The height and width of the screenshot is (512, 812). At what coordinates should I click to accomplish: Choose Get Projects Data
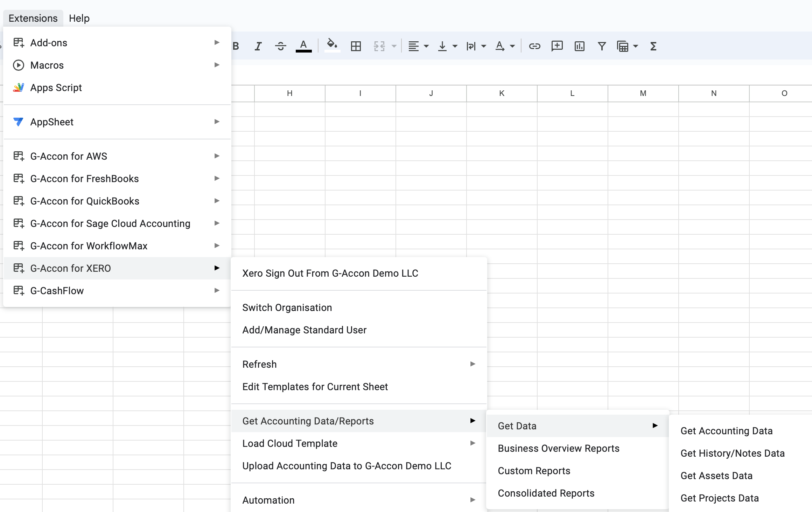pyautogui.click(x=741, y=498)
